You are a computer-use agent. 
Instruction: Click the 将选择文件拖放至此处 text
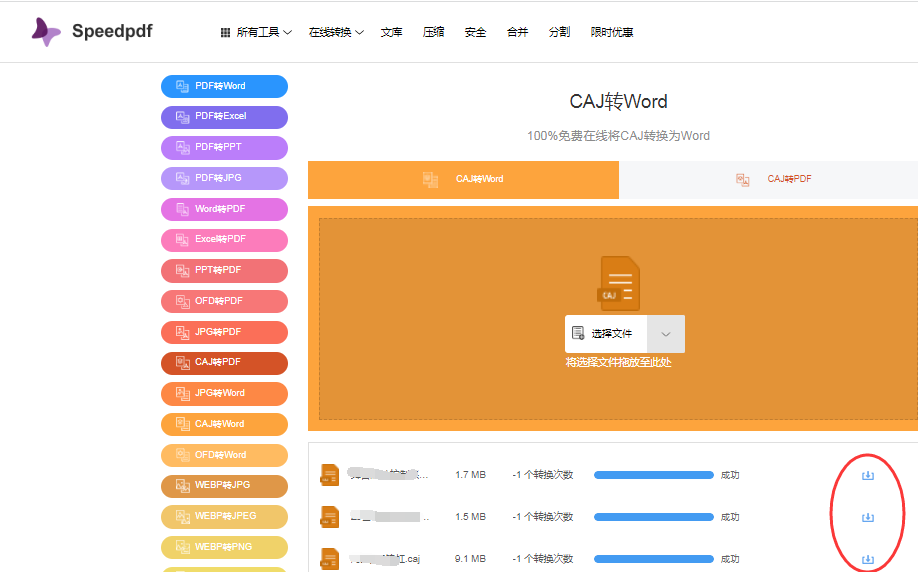(618, 362)
